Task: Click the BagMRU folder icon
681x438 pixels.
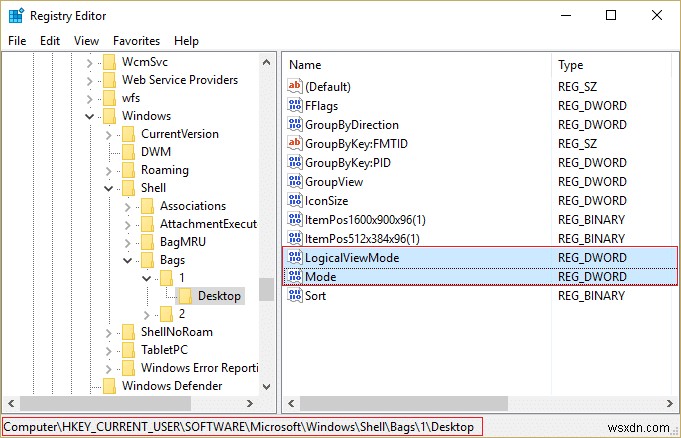Action: (148, 242)
